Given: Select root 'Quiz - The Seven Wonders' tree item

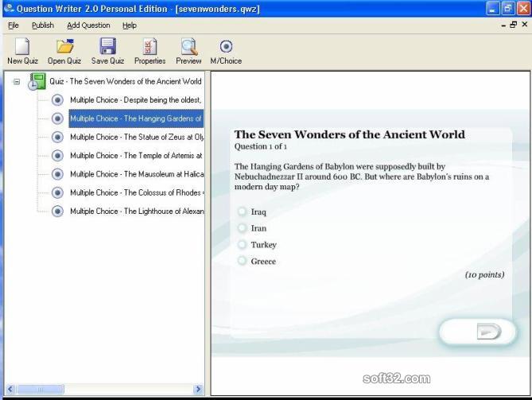Looking at the screenshot, I should coord(126,81).
